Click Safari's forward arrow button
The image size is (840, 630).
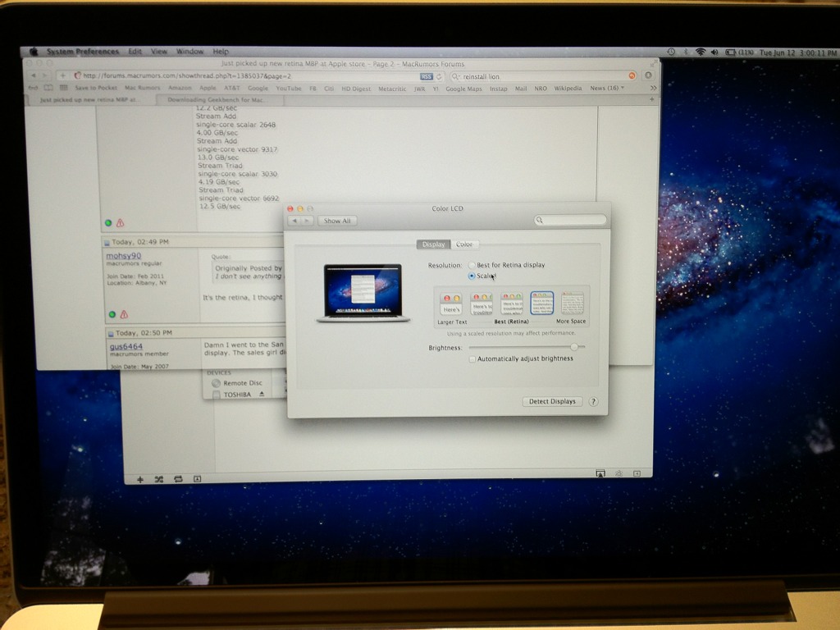(46, 75)
